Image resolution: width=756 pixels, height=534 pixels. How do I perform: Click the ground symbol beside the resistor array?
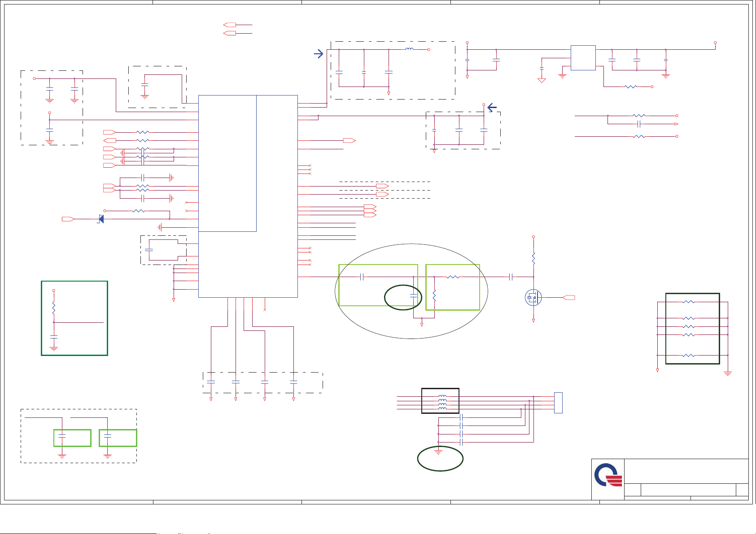[x=728, y=373]
